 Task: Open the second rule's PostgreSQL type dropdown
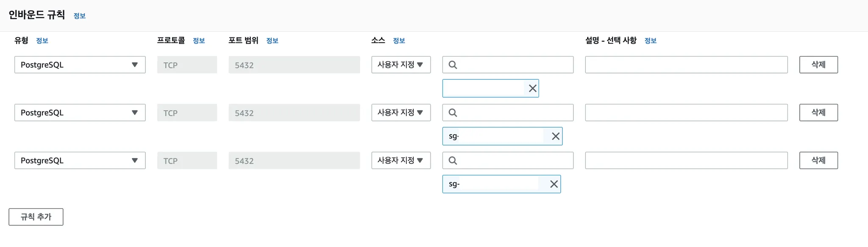coord(80,113)
